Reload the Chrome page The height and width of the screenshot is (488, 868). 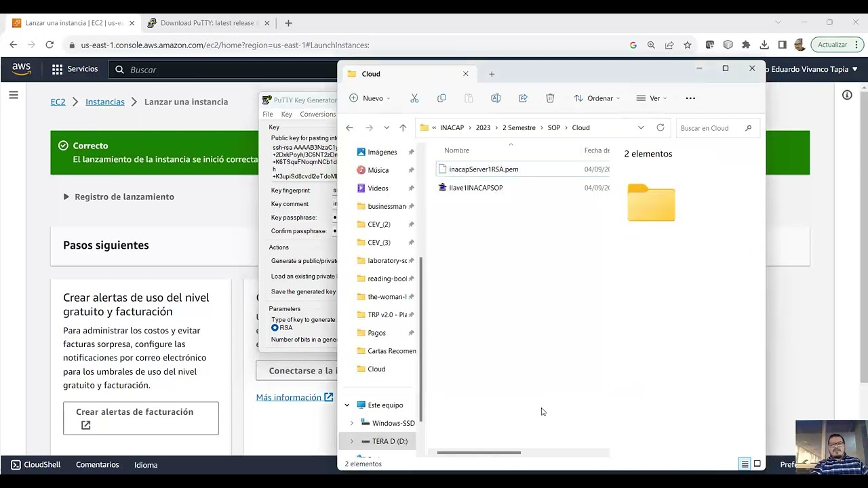pos(50,45)
